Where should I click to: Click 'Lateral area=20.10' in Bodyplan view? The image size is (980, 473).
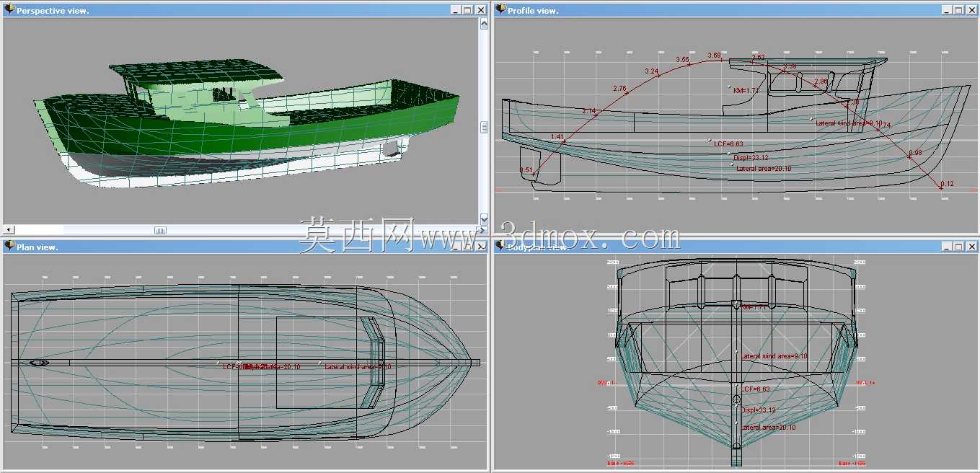tap(769, 428)
